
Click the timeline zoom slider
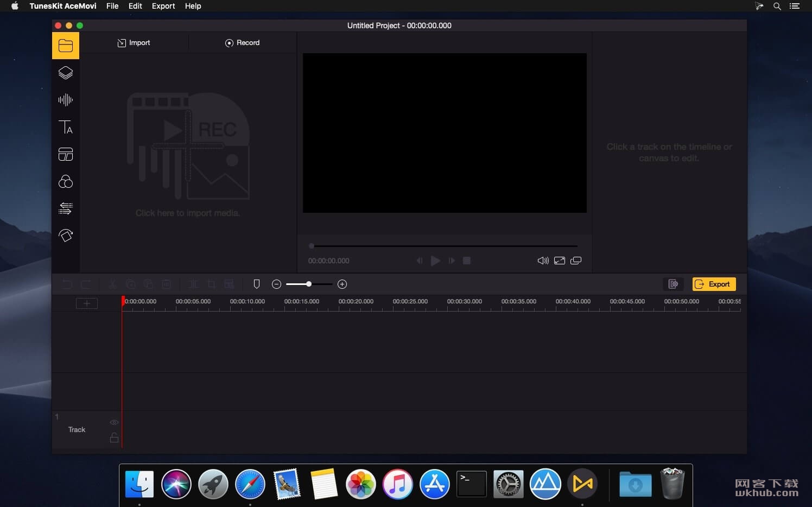tap(309, 284)
